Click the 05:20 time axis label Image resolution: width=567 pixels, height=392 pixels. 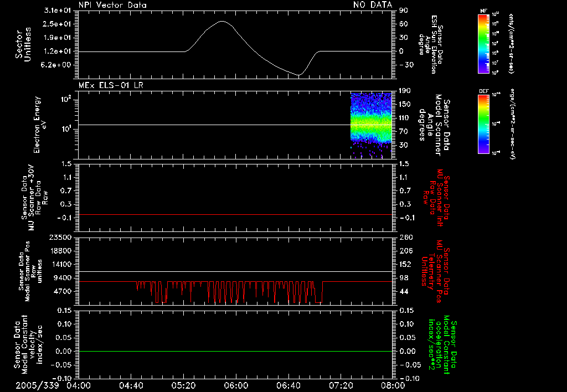184,385
